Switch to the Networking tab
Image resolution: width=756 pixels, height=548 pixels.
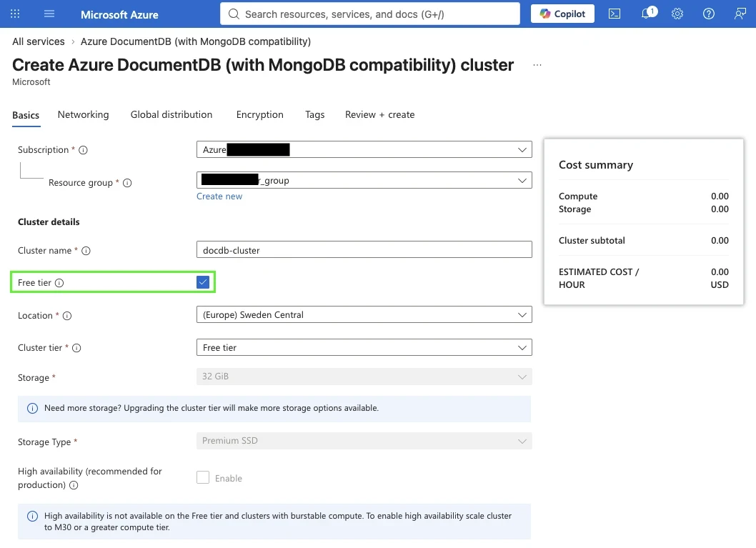pos(83,115)
